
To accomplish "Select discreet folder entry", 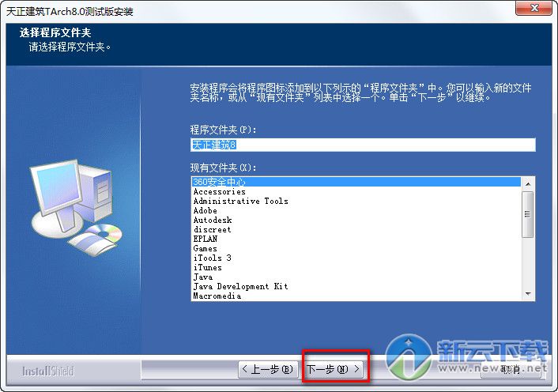I will pyautogui.click(x=356, y=229).
